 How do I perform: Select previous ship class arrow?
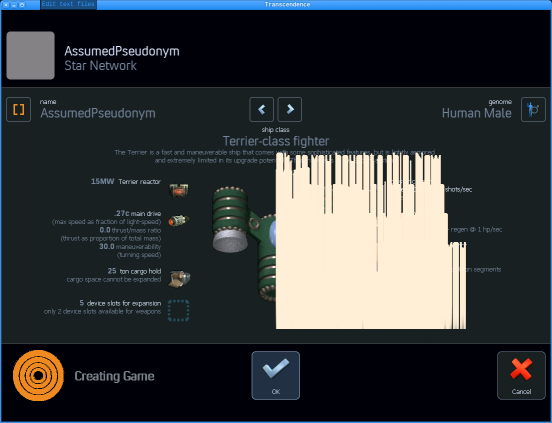(262, 109)
